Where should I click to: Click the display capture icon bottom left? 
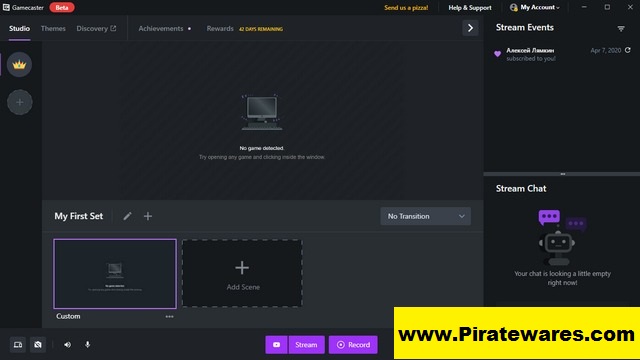(18, 344)
